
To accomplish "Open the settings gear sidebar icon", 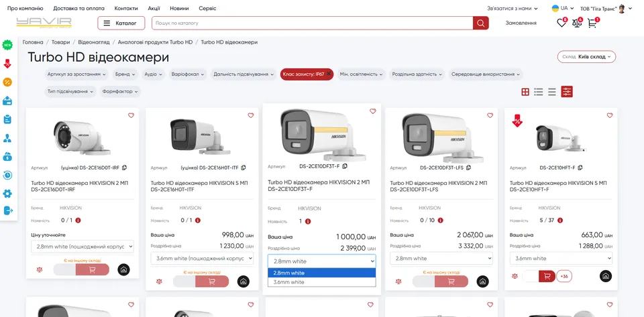I will pos(7,194).
